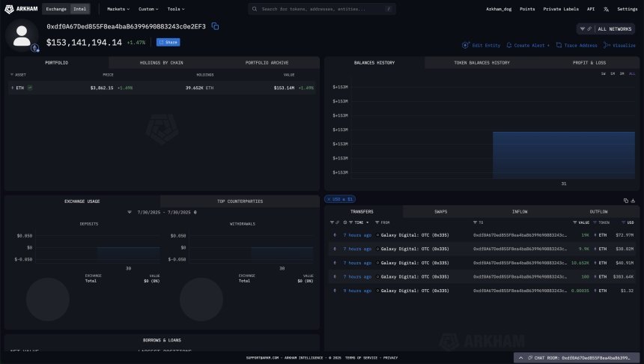
Task: Download the transfers table as a file
Action: [633, 200]
